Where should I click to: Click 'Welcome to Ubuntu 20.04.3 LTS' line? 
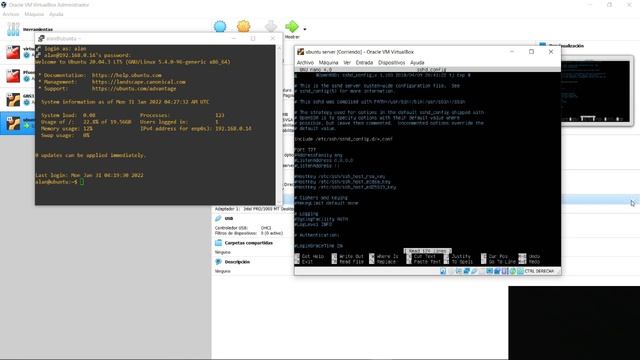pyautogui.click(x=133, y=62)
